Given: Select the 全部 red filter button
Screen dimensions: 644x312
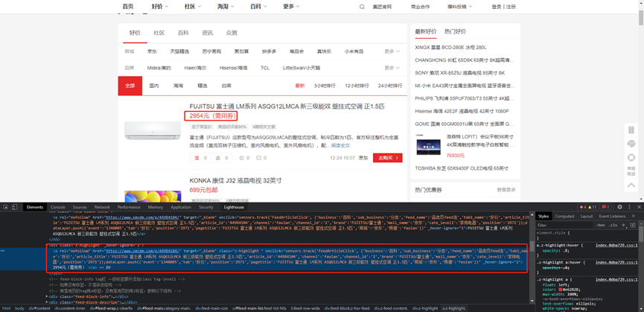Looking at the screenshot, I should [130, 86].
